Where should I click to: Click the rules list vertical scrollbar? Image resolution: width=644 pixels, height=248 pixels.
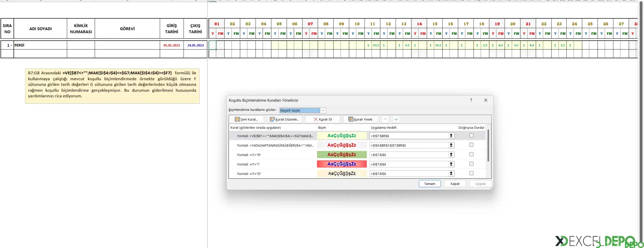point(488,146)
